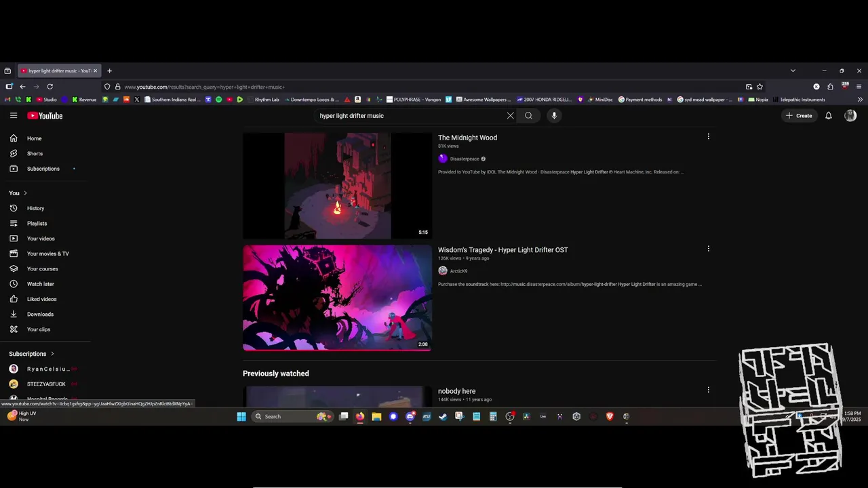The image size is (868, 488).
Task: Open the Gmail bookmark icon
Action: (x=7, y=100)
